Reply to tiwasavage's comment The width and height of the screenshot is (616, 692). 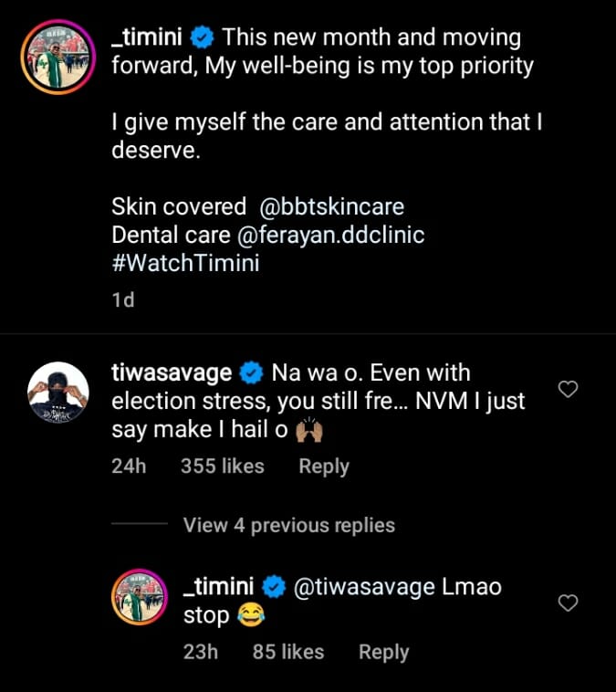click(x=324, y=467)
